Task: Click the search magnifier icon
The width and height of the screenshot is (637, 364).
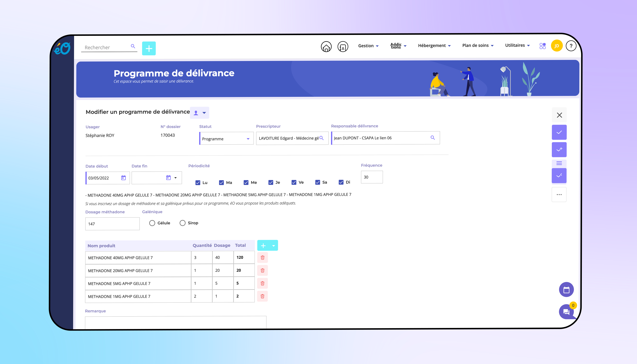Action: (x=133, y=46)
